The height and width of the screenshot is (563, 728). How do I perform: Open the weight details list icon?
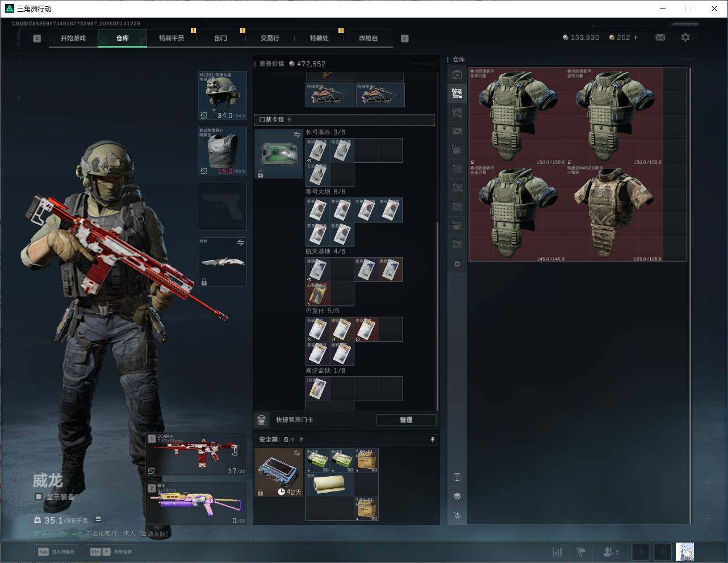tap(98, 519)
